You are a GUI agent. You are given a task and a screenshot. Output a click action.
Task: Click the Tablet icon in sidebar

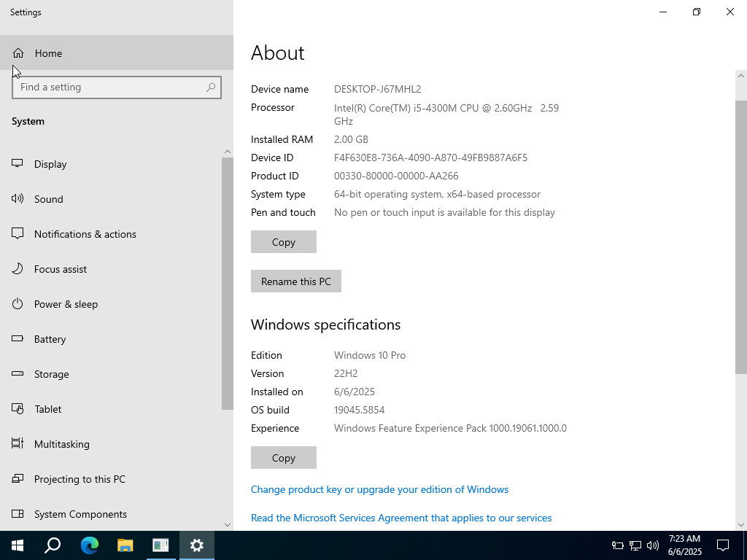pos(18,408)
